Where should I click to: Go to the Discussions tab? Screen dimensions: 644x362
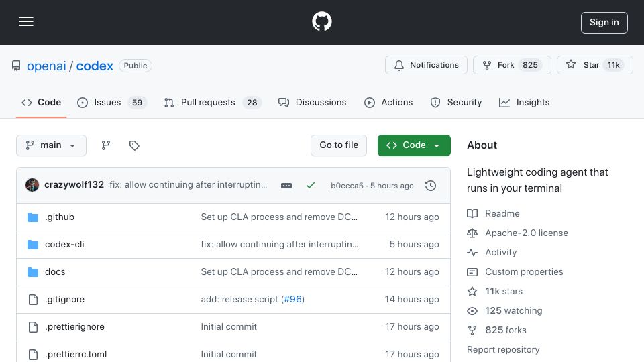[312, 102]
